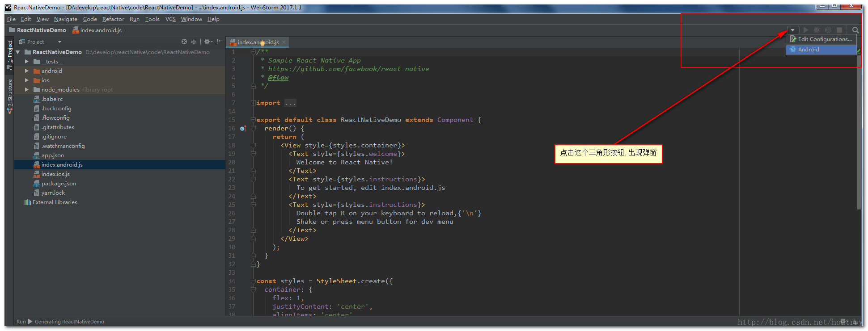This screenshot has height=331, width=868.
Task: Click the green inspection checkmark indicator
Action: coord(858,52)
